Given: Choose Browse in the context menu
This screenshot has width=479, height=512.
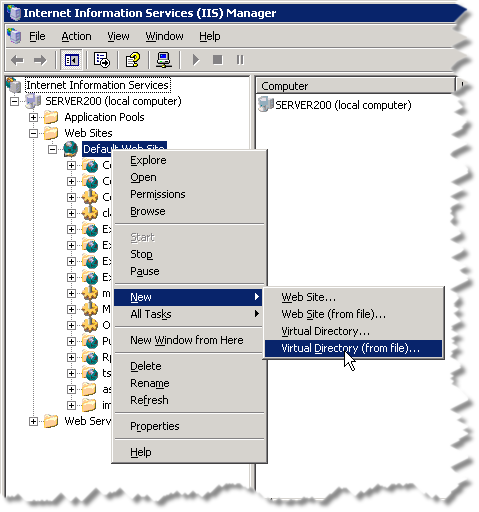Looking at the screenshot, I should point(189,211).
